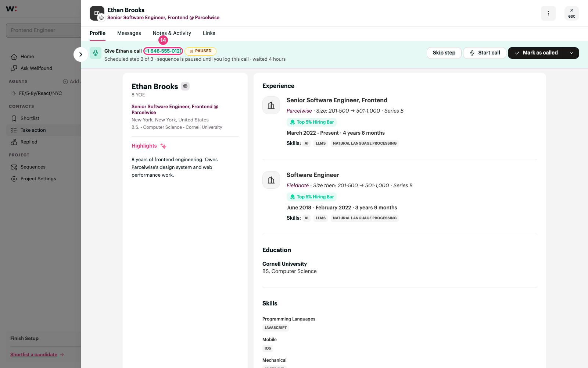Click the Take action list icon
Image resolution: width=588 pixels, height=368 pixels.
[14, 130]
